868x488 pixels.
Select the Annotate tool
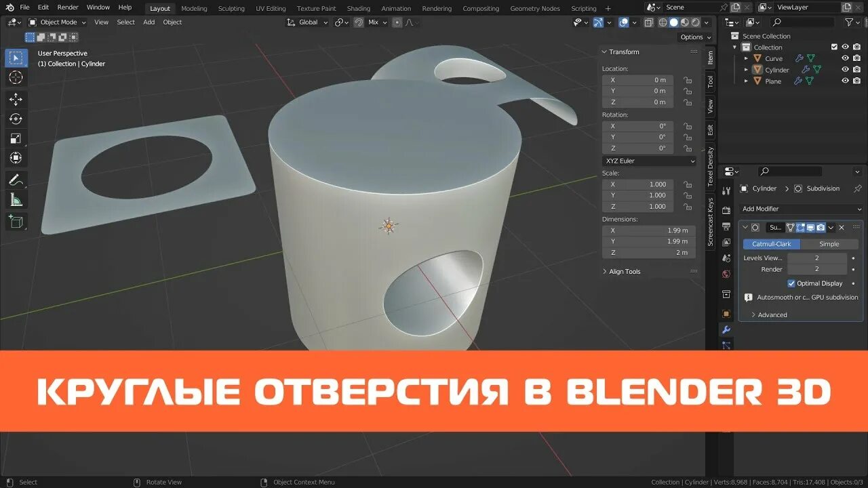pyautogui.click(x=16, y=180)
